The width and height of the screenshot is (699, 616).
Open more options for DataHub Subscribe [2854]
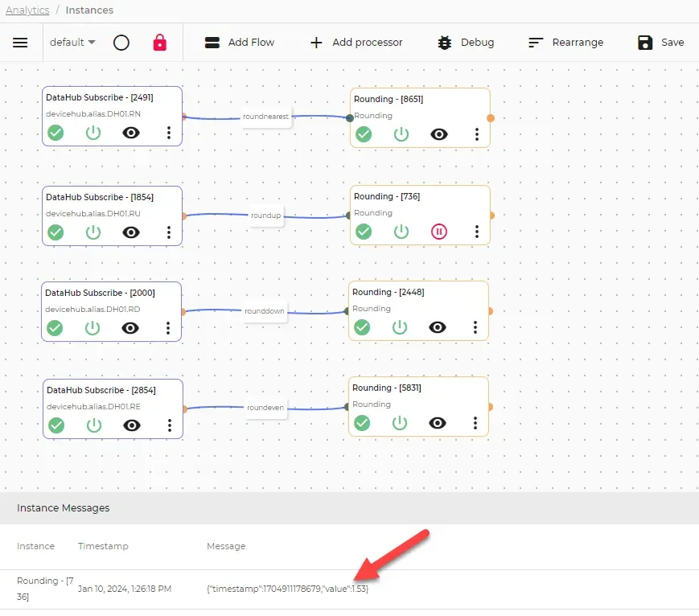coord(170,425)
